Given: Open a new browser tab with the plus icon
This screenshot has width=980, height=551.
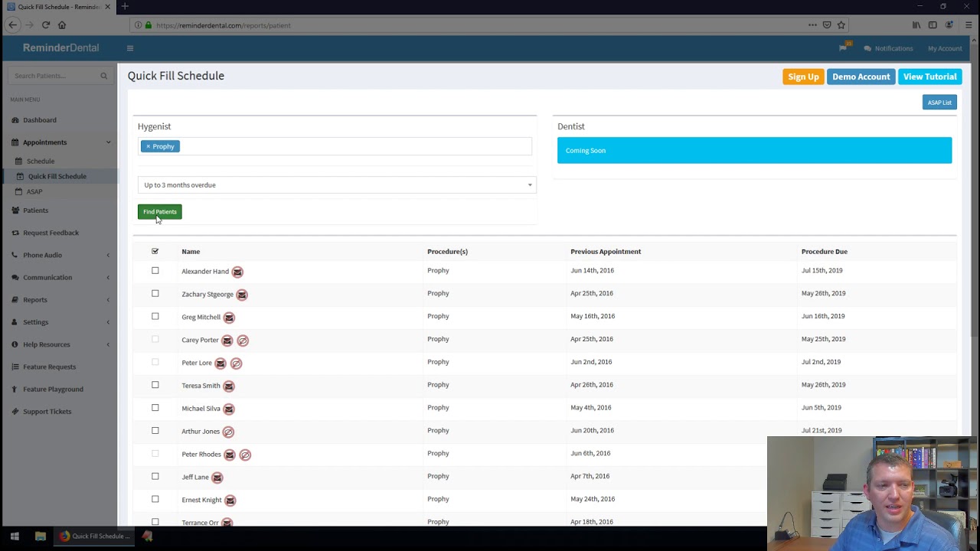Looking at the screenshot, I should click(x=125, y=7).
